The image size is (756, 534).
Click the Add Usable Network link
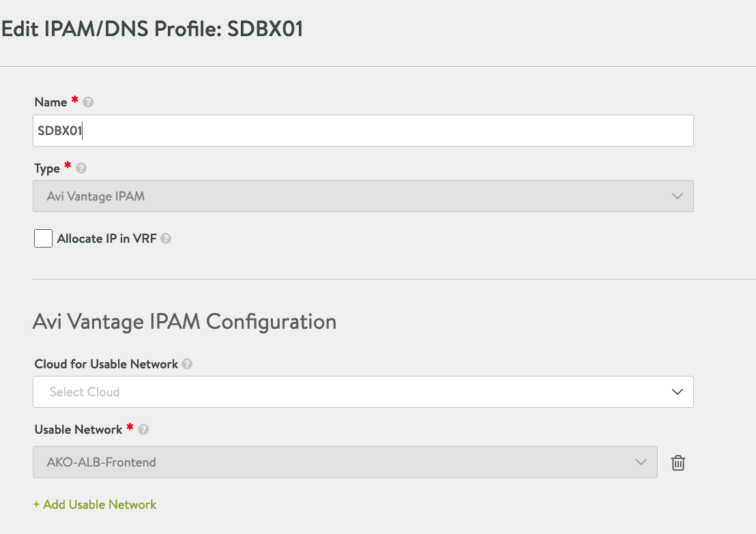tap(95, 505)
